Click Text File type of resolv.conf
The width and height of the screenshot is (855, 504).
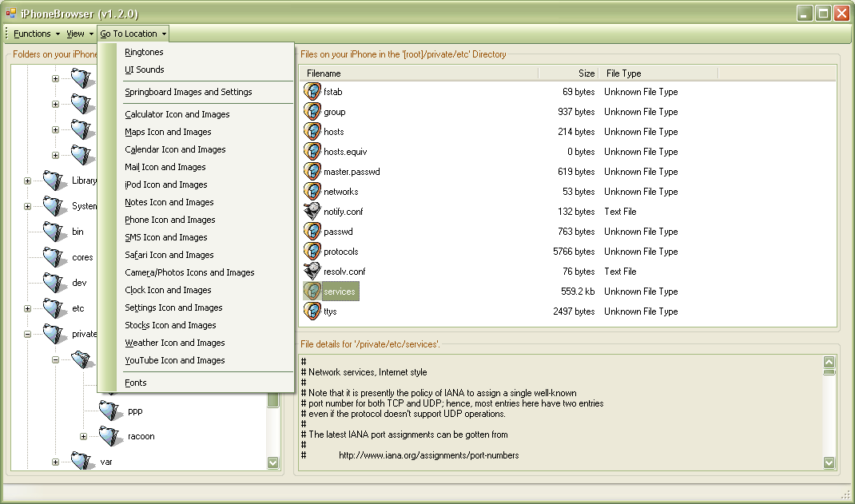(x=620, y=272)
